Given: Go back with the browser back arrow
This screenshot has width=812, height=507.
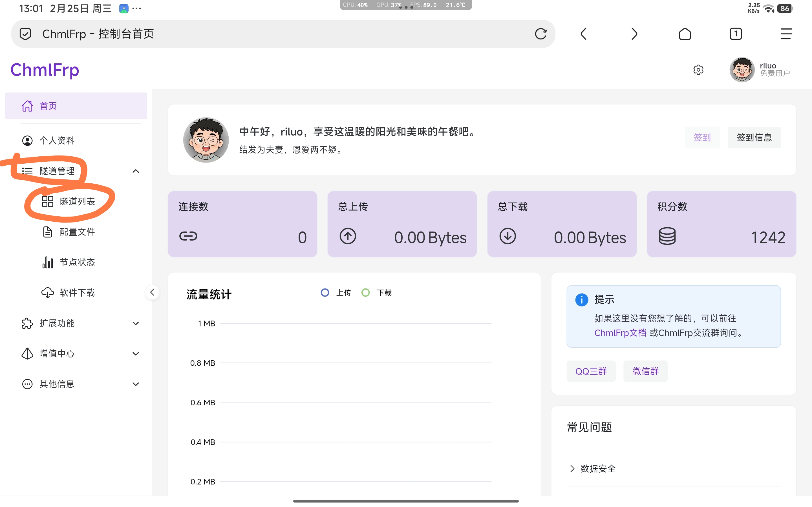Looking at the screenshot, I should pyautogui.click(x=584, y=34).
